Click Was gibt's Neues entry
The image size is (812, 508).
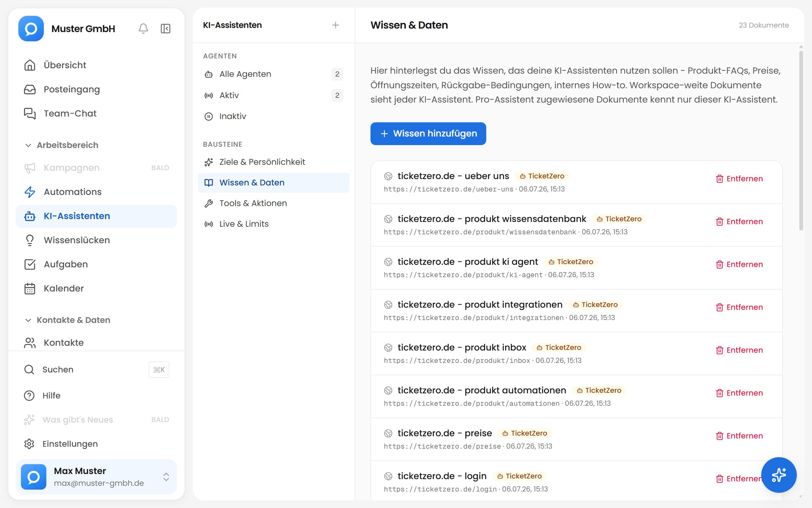(96, 420)
